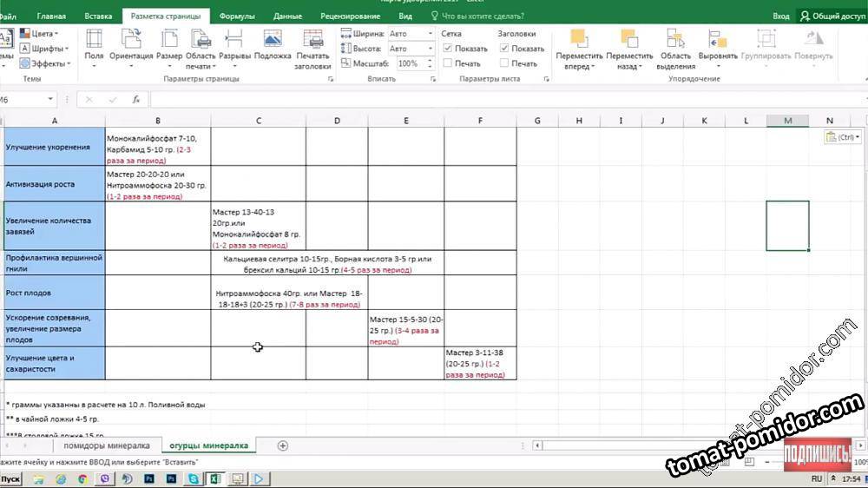868x488 pixels.
Task: Click the first Photoshop taskbar icon
Action: click(x=149, y=478)
